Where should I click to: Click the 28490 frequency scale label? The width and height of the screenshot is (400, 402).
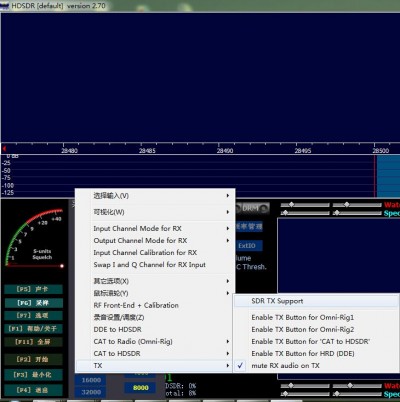[x=225, y=151]
